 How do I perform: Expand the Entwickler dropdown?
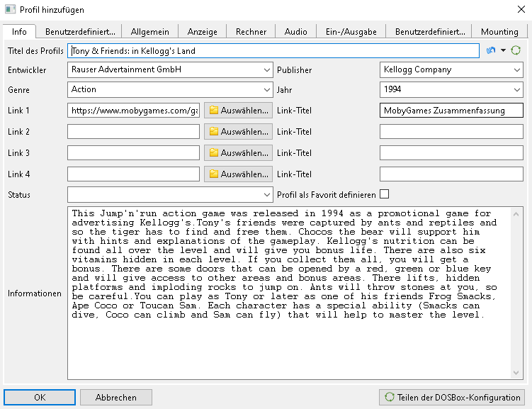pyautogui.click(x=266, y=70)
